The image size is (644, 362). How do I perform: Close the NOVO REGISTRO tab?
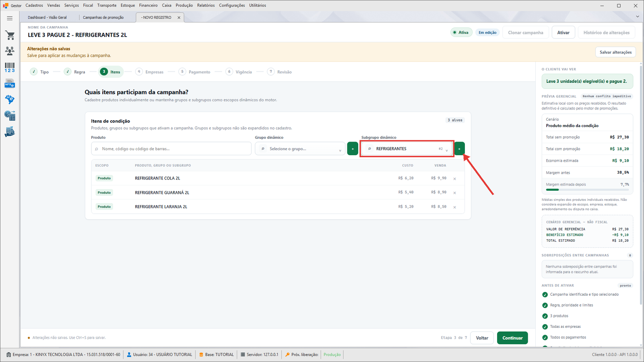coord(179,18)
